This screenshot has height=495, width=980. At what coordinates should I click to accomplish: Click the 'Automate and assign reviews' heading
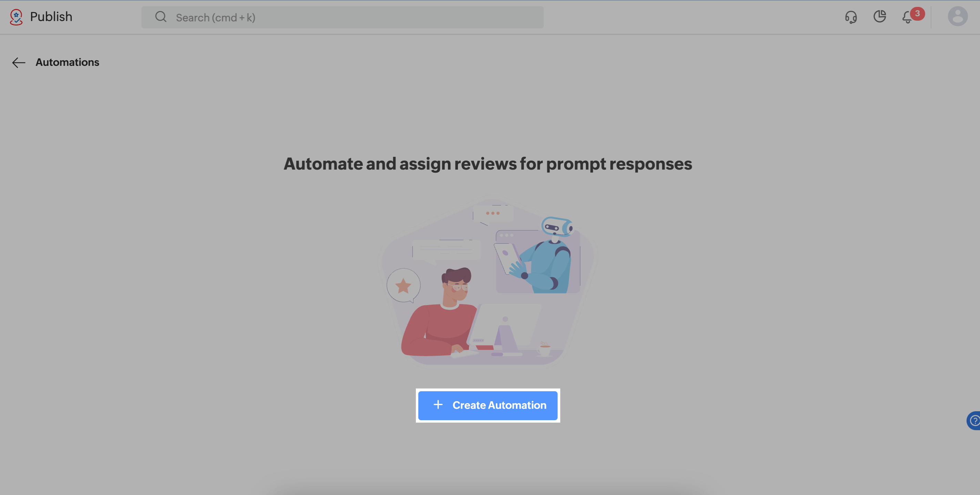click(488, 164)
